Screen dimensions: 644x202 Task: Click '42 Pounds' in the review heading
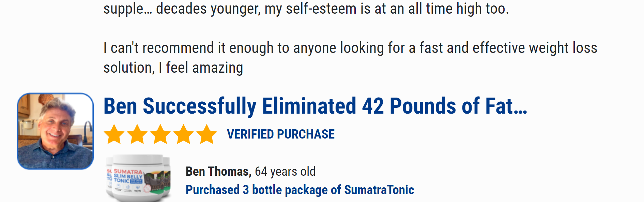(409, 106)
